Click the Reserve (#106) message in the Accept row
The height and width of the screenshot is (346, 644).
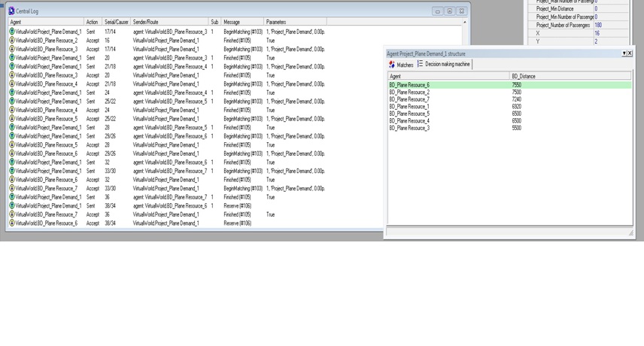(238, 223)
